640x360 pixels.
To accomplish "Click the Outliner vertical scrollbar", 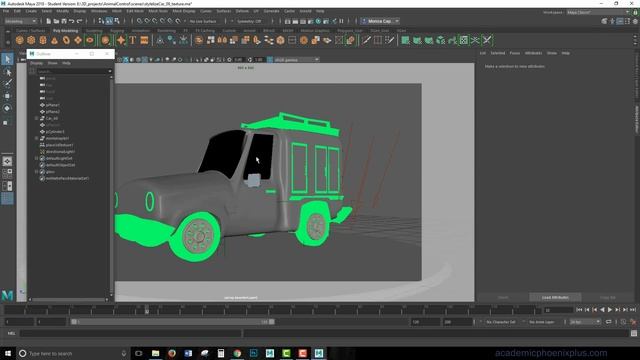I will (111, 186).
